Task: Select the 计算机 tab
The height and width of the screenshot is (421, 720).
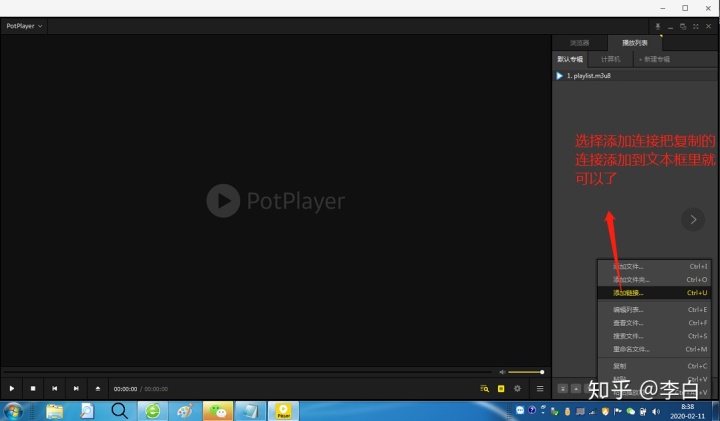Action: pyautogui.click(x=610, y=59)
